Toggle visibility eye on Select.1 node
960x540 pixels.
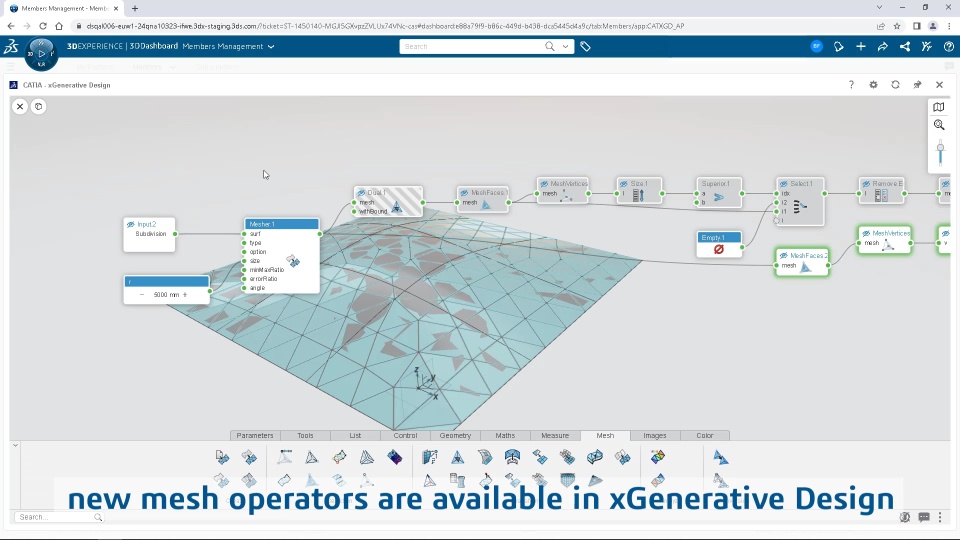(784, 184)
